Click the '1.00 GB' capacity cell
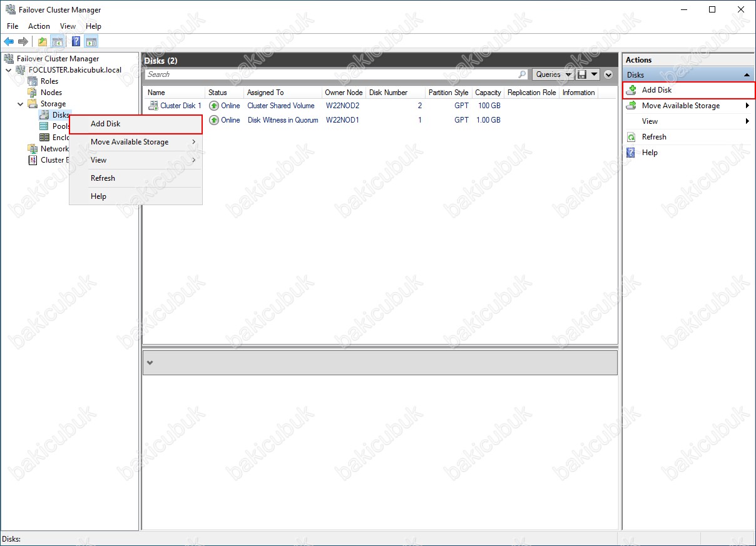Viewport: 756px width, 546px height. [x=488, y=120]
